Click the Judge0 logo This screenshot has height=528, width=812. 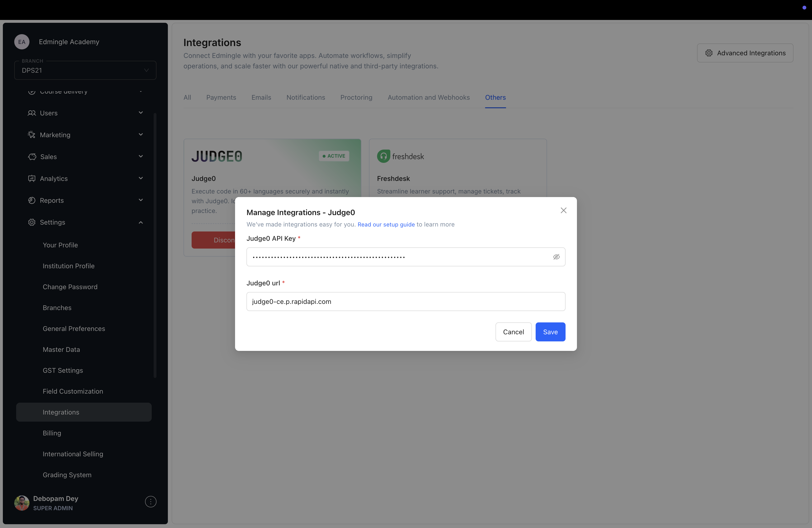coord(217,156)
